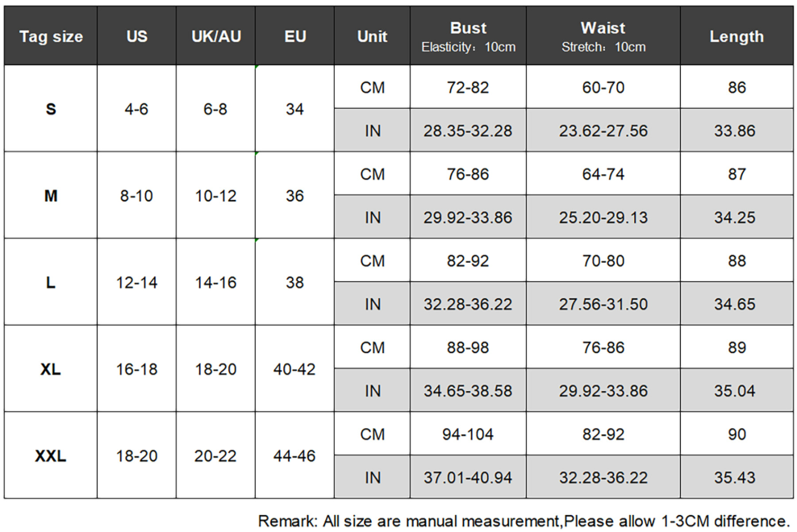Click the UK/AU column header

(x=216, y=36)
